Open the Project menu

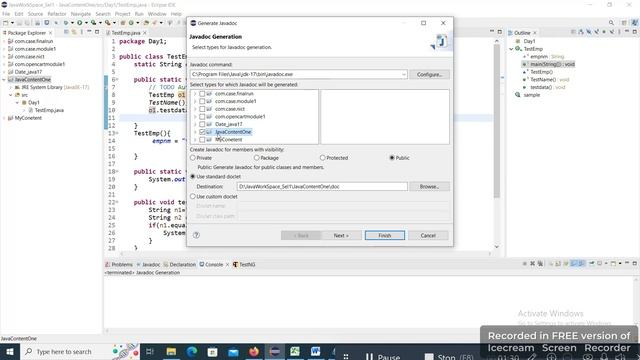pyautogui.click(x=122, y=14)
